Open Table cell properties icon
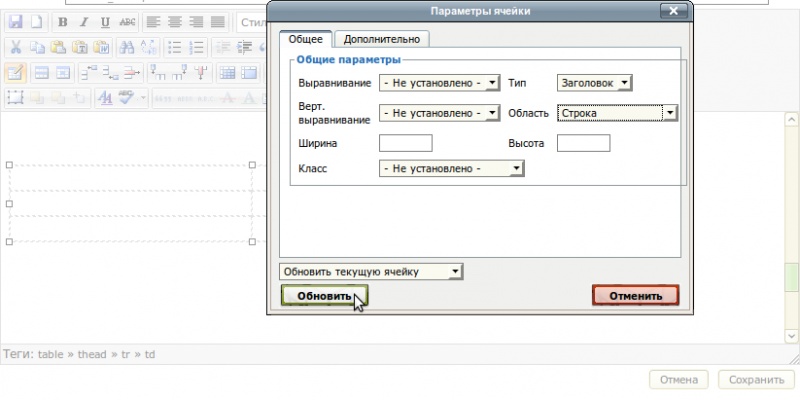Screen dimensions: 800x400 coord(63,73)
